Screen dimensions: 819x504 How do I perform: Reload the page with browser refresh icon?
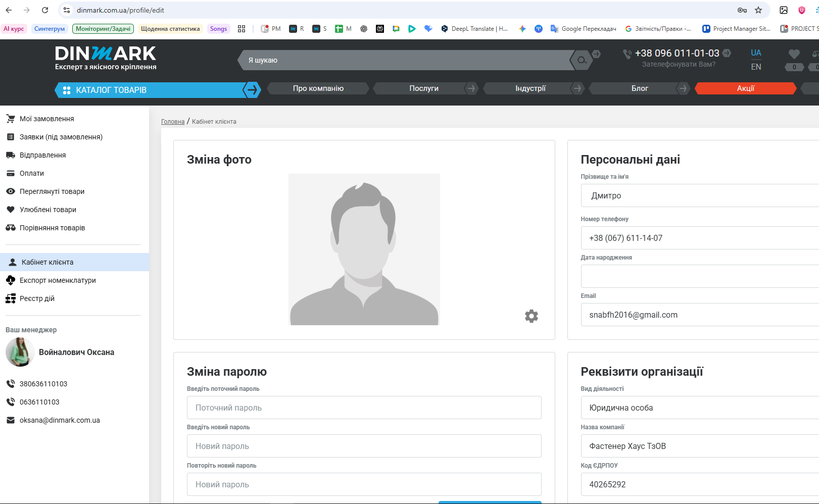(45, 10)
